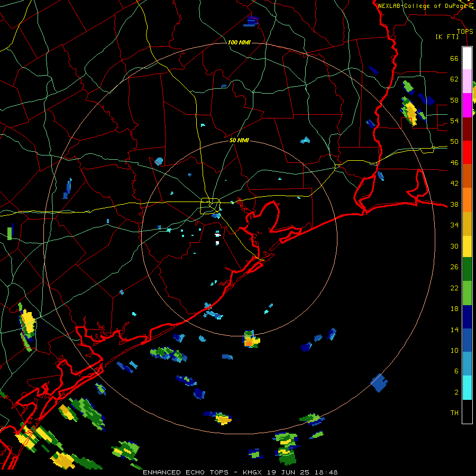Click the "50 NMI" range ring label
This screenshot has height=476, width=476.
coord(239,140)
